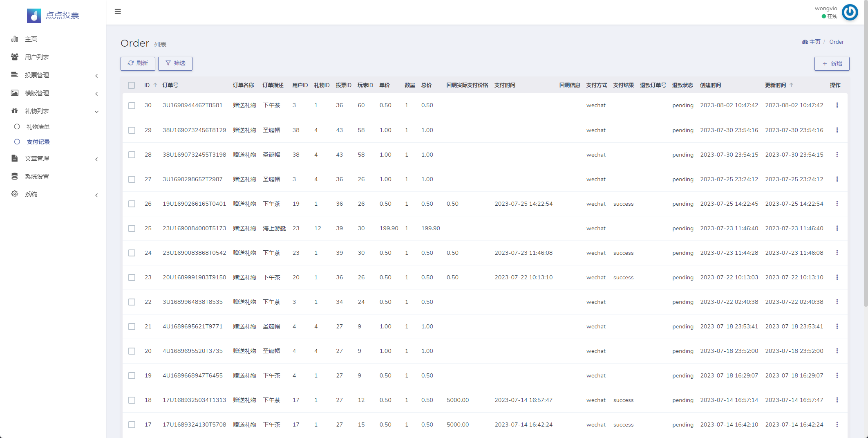Check the checkbox for order ID 29
The height and width of the screenshot is (438, 868).
[x=132, y=130]
